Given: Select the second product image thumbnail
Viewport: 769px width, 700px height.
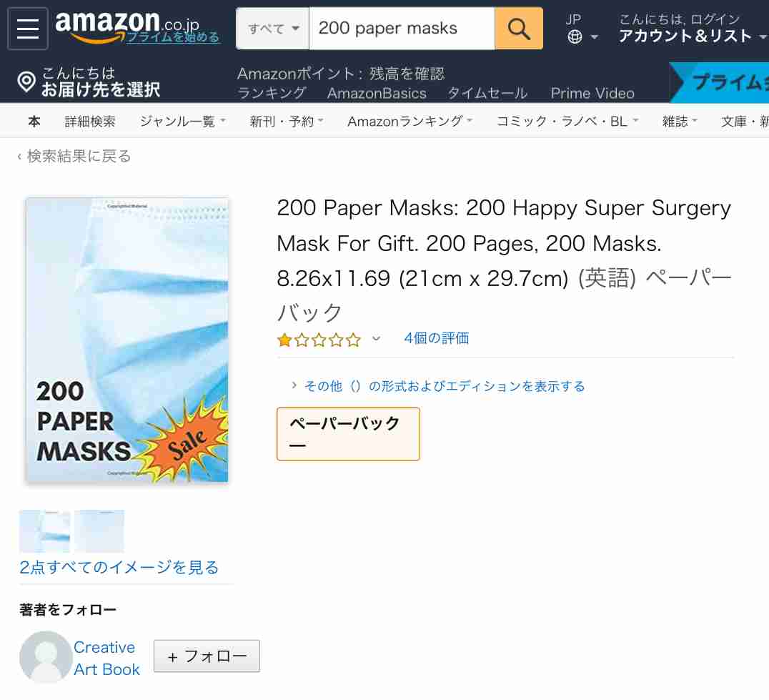Looking at the screenshot, I should click(x=99, y=531).
